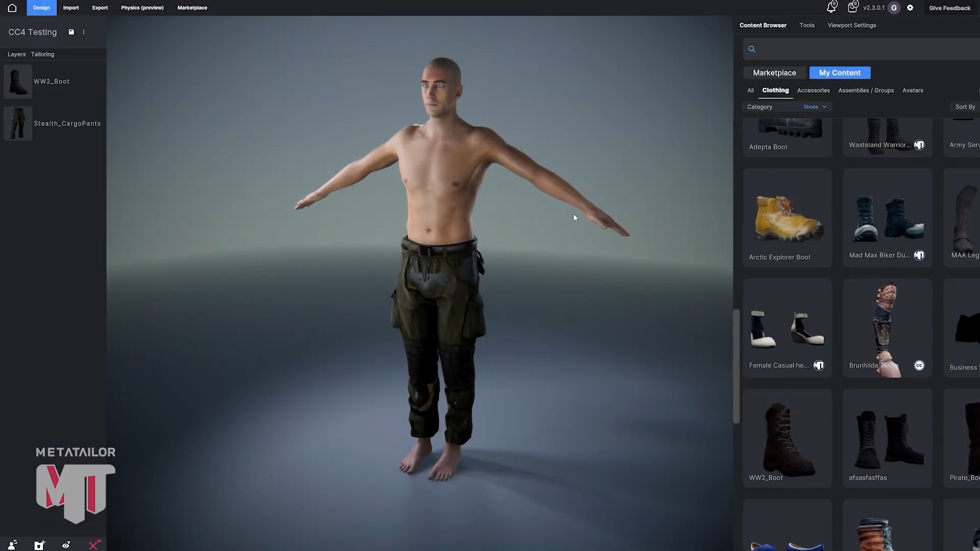Screen dimensions: 980x551
Task: Click the Give Feedback button
Action: click(x=949, y=8)
